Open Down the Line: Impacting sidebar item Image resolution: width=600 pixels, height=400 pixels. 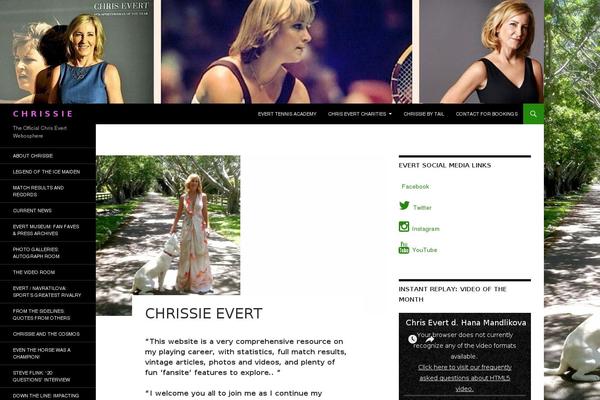48,395
